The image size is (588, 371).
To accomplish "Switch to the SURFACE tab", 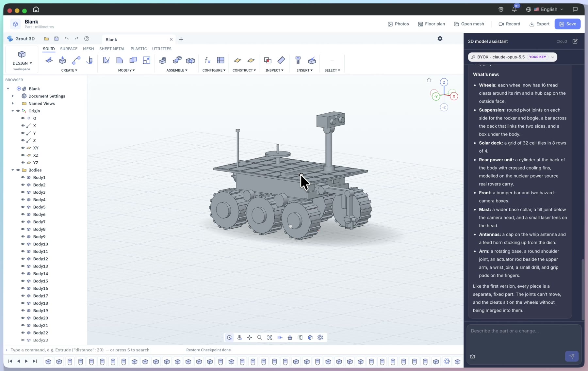I will click(x=69, y=49).
